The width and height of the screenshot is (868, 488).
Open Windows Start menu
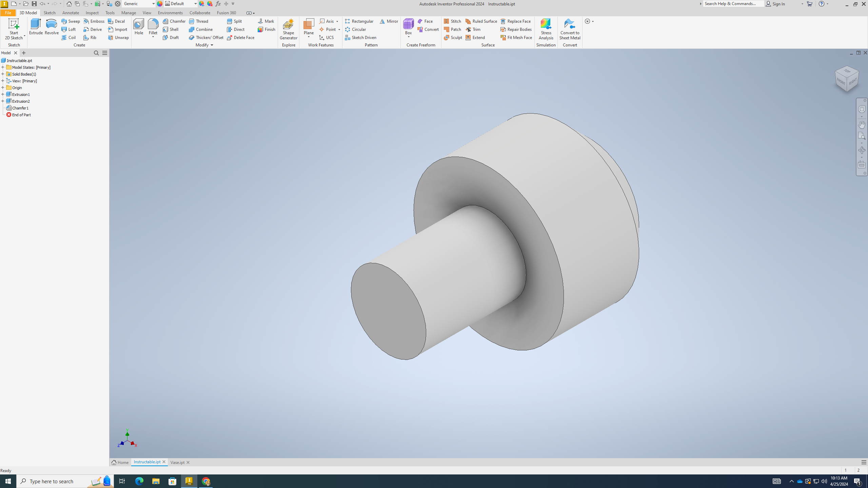8,481
